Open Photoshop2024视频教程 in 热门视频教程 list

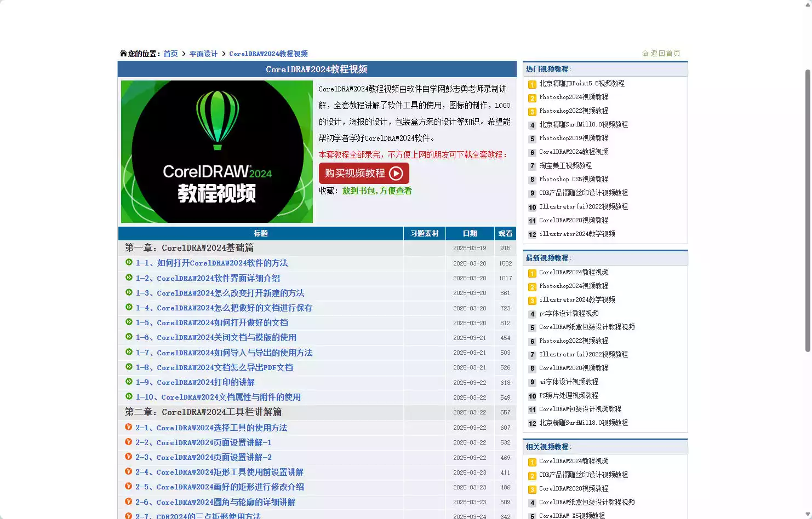click(x=574, y=97)
